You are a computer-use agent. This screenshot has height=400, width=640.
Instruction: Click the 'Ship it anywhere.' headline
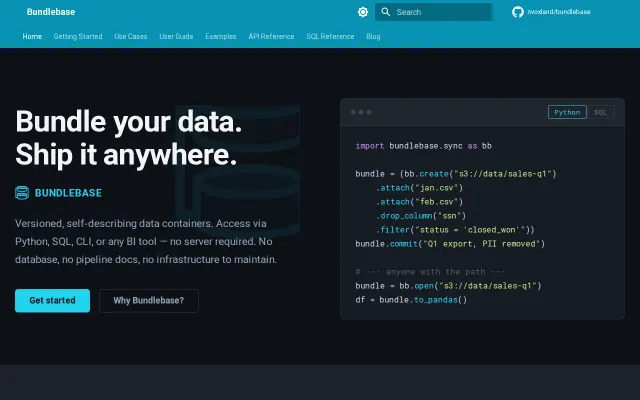(x=126, y=154)
